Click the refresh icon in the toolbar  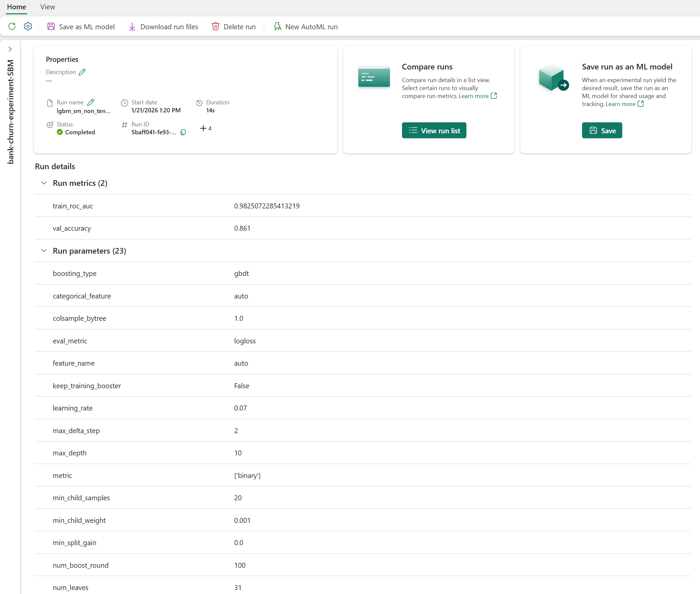(12, 26)
